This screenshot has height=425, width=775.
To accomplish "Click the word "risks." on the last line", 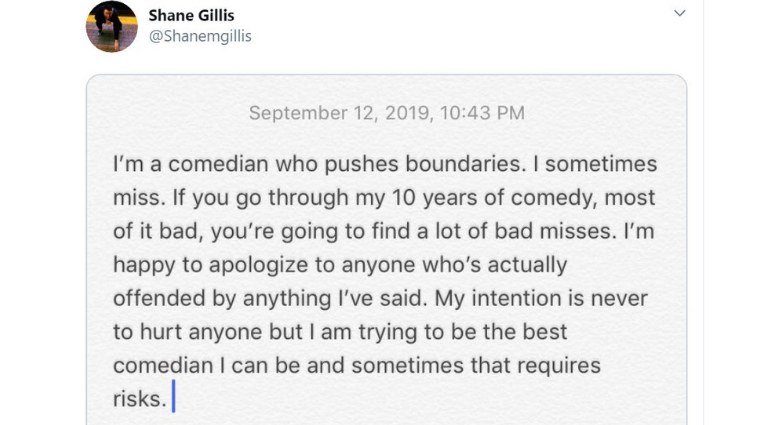I will [x=138, y=399].
